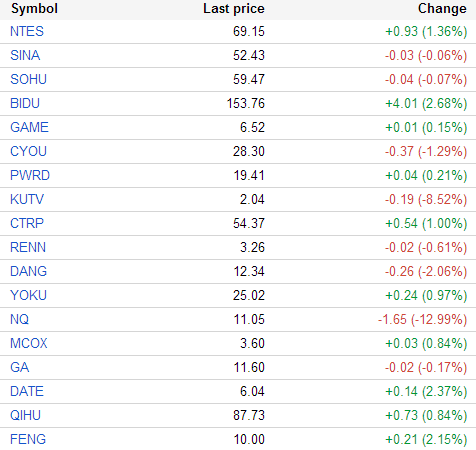The height and width of the screenshot is (450, 476).
Task: Open the NQ stock link
Action: [x=19, y=319]
